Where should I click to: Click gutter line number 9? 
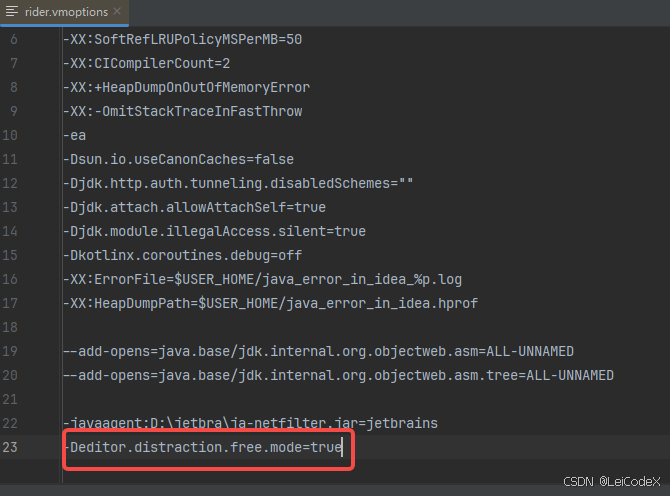tap(14, 111)
